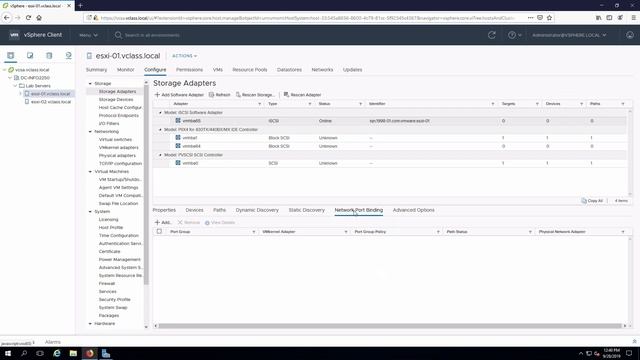
Task: Open the Hosts and Clusters inventory view
Action: point(11,56)
